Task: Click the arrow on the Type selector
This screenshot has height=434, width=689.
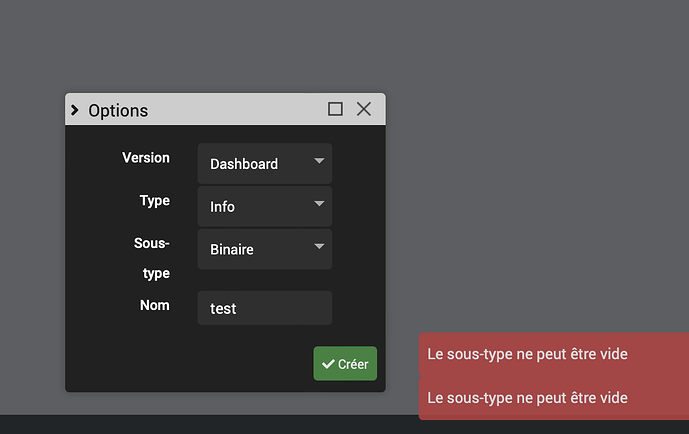Action: click(x=319, y=204)
